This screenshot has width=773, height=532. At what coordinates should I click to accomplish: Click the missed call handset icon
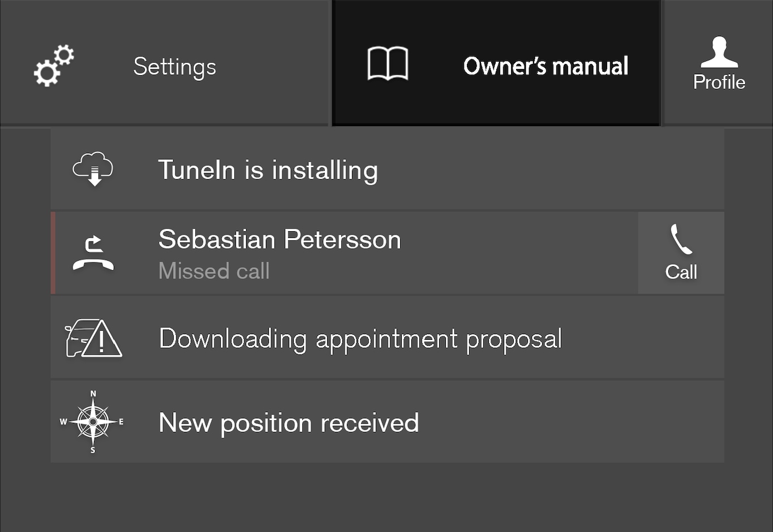93,253
